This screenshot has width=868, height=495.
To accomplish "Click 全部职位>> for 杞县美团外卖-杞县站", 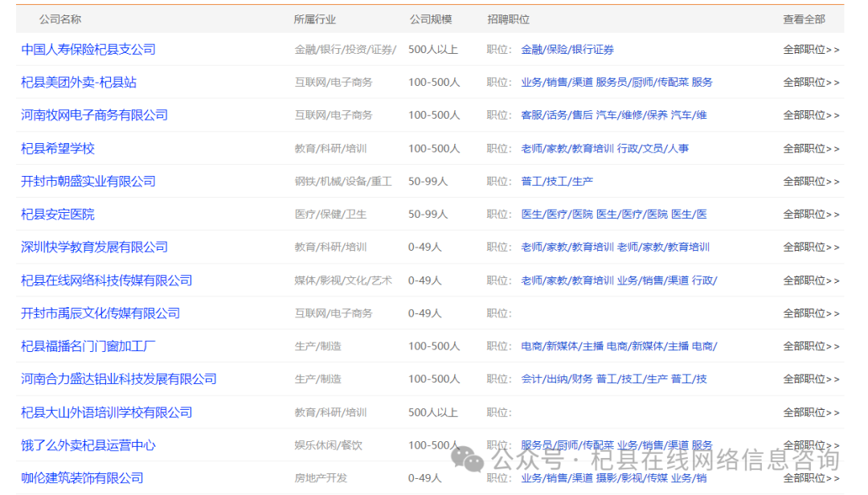I will tap(811, 83).
